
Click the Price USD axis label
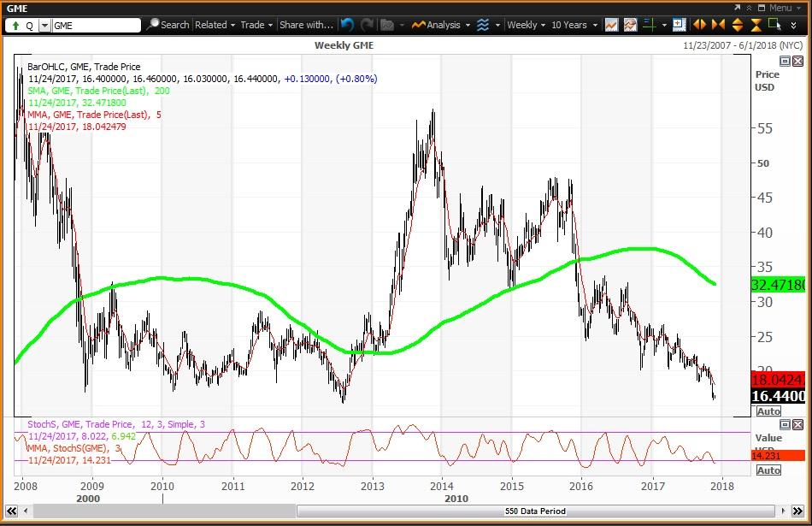point(767,81)
